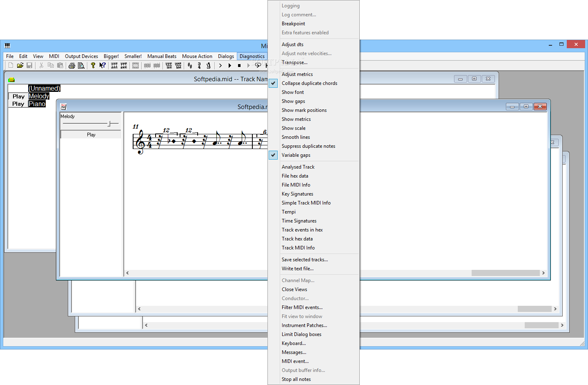This screenshot has height=385, width=588.
Task: Click the Melody volume slider handle
Action: point(109,123)
